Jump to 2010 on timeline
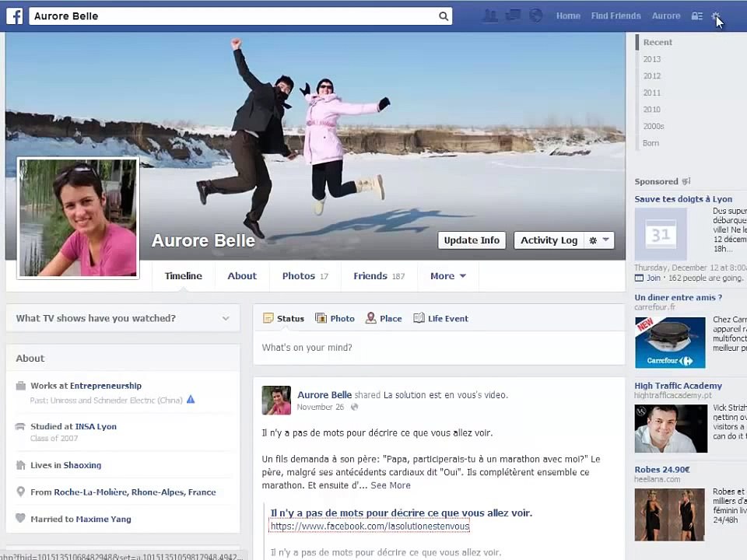The width and height of the screenshot is (747, 560). pos(652,110)
